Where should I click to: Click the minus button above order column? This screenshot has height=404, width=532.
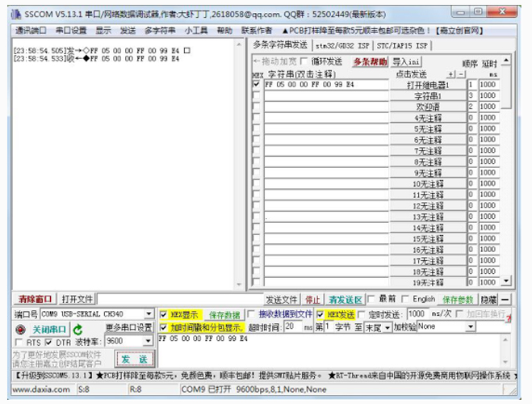tap(461, 74)
